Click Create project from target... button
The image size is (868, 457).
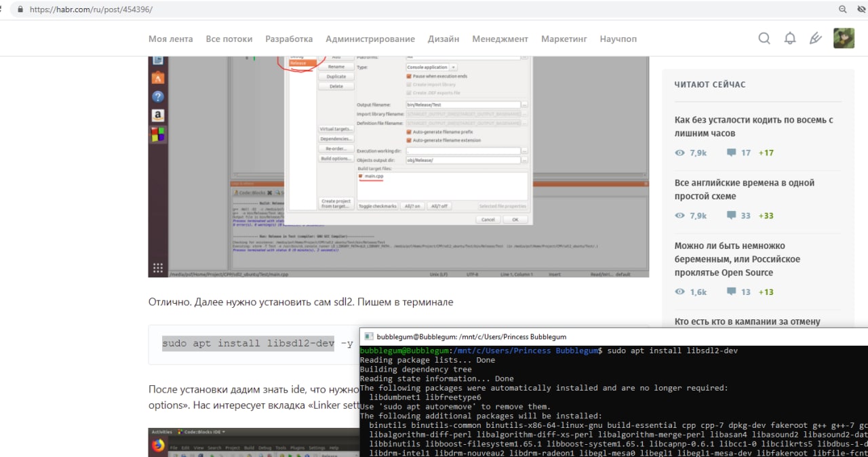[x=336, y=203]
